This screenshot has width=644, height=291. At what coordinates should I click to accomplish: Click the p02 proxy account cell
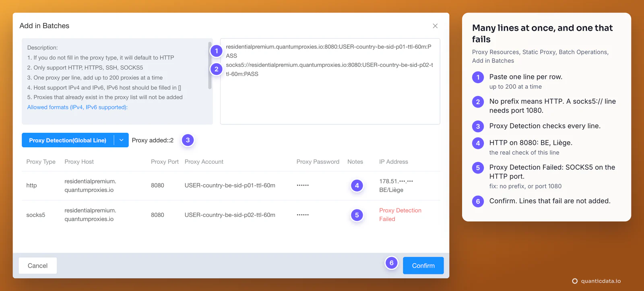(230, 215)
